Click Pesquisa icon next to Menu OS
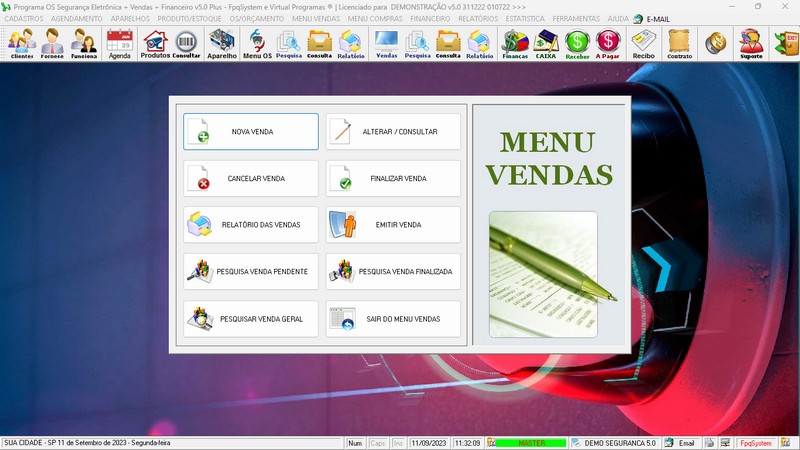Viewport: 800px width, 450px height. 289,43
